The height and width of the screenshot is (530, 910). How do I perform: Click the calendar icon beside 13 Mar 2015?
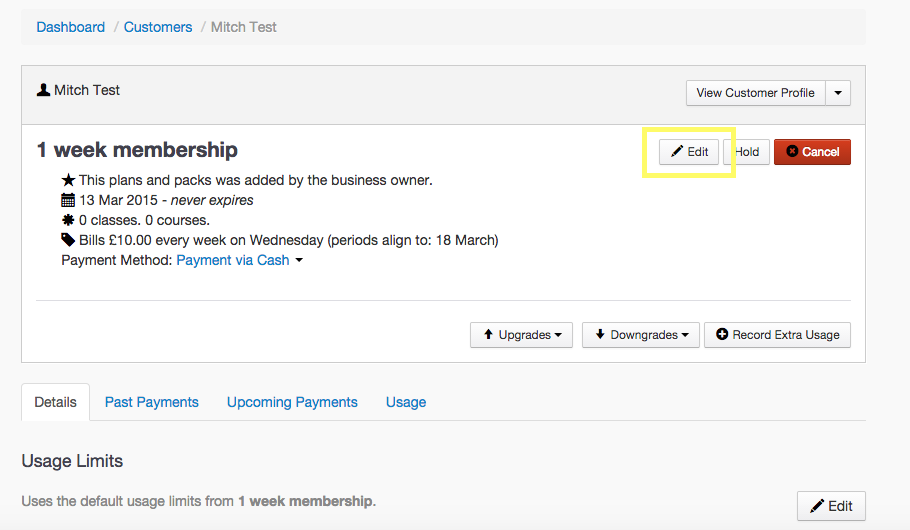[x=68, y=200]
